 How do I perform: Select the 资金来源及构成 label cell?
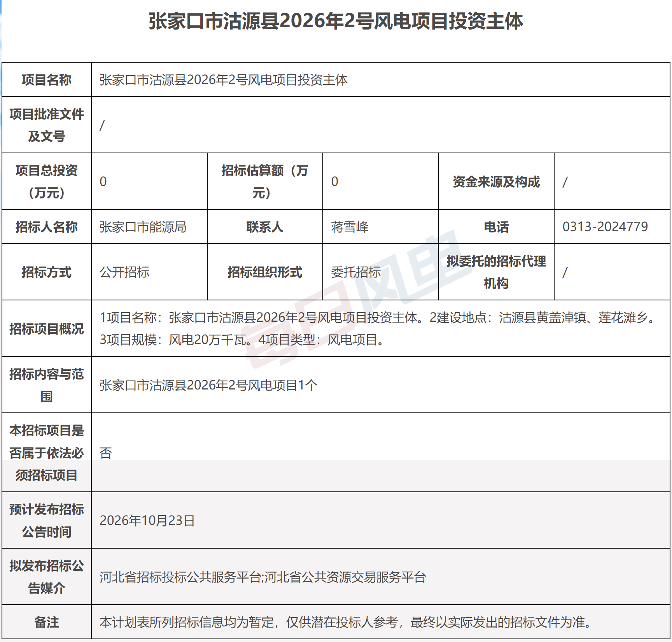click(x=496, y=181)
